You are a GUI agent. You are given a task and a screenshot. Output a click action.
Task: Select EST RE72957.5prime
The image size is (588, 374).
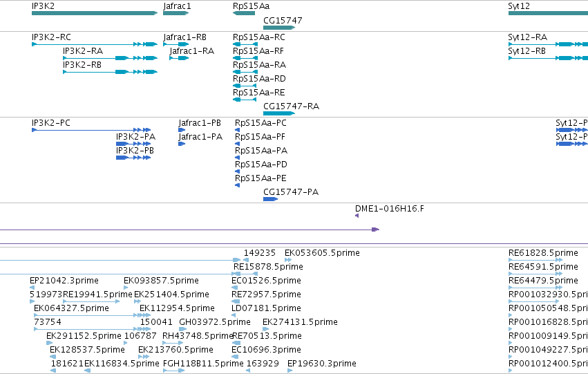(236, 301)
